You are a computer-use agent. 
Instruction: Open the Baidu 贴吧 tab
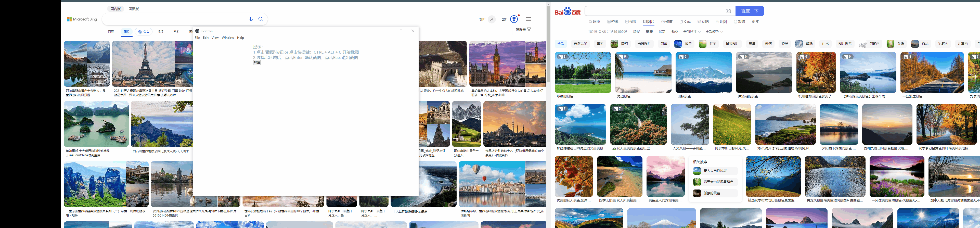pyautogui.click(x=703, y=22)
